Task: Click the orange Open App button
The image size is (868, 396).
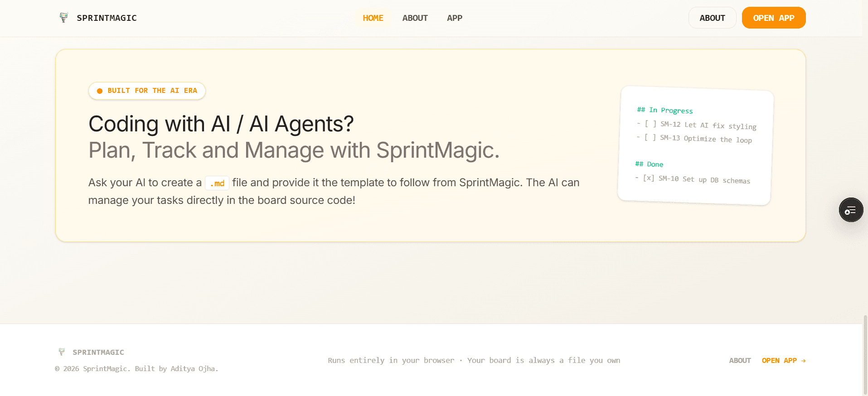Action: pyautogui.click(x=774, y=18)
